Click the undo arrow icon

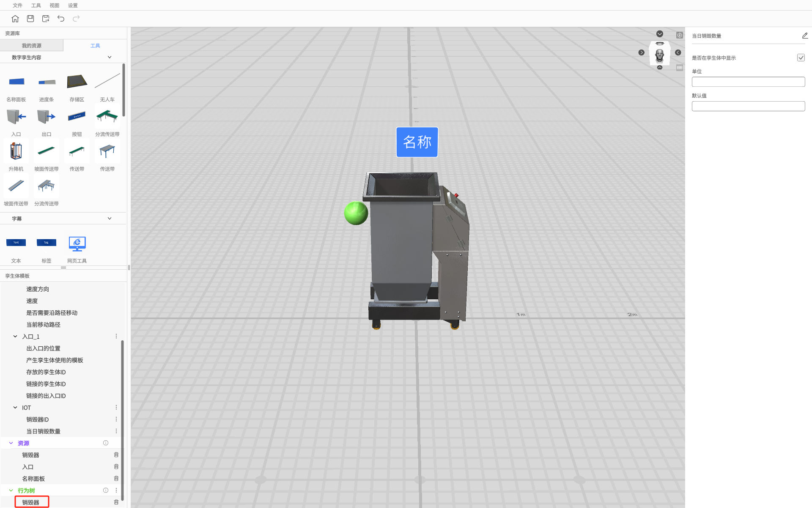(61, 19)
